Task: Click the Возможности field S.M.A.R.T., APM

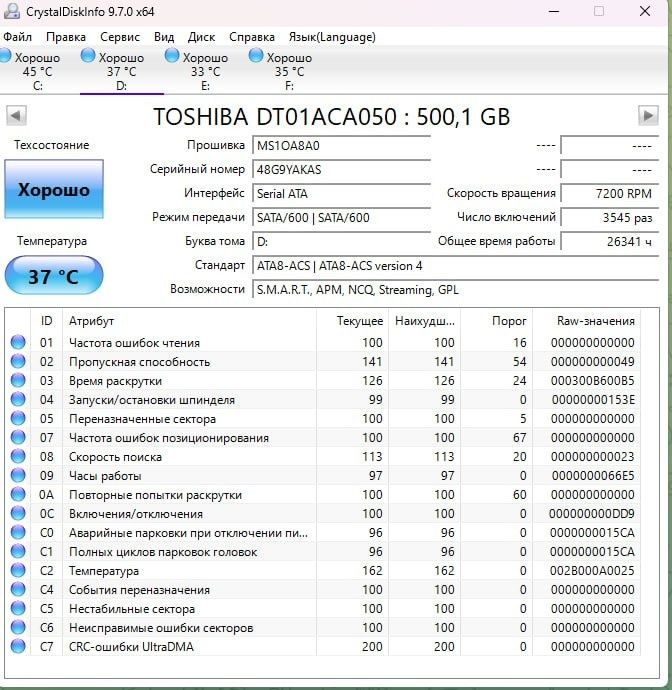Action: (455, 290)
